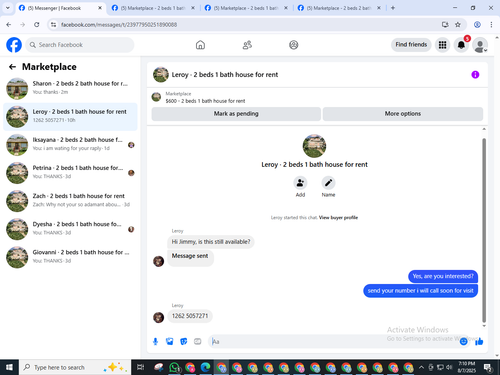Image resolution: width=500 pixels, height=375 pixels.
Task: Click Leroy's avatar beside phone number message
Action: (158, 317)
